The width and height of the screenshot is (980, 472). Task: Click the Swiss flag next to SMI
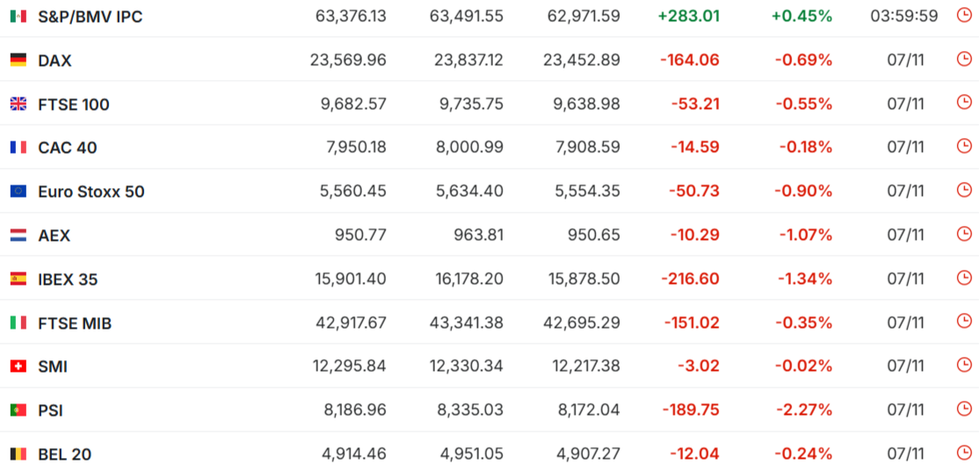click(18, 367)
